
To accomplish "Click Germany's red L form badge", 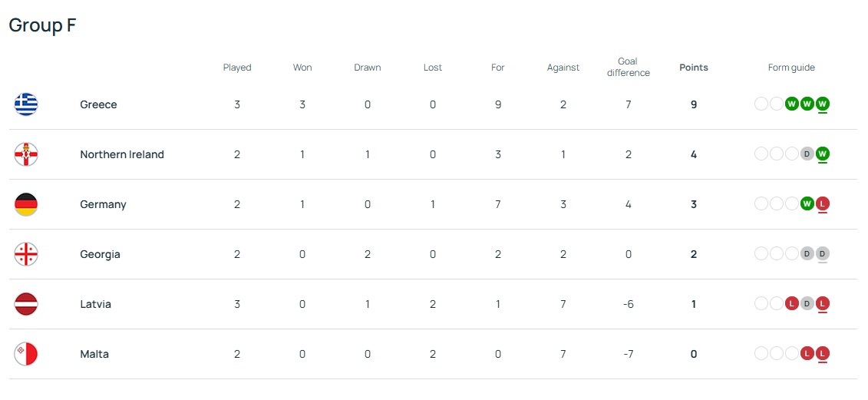I will click(823, 203).
